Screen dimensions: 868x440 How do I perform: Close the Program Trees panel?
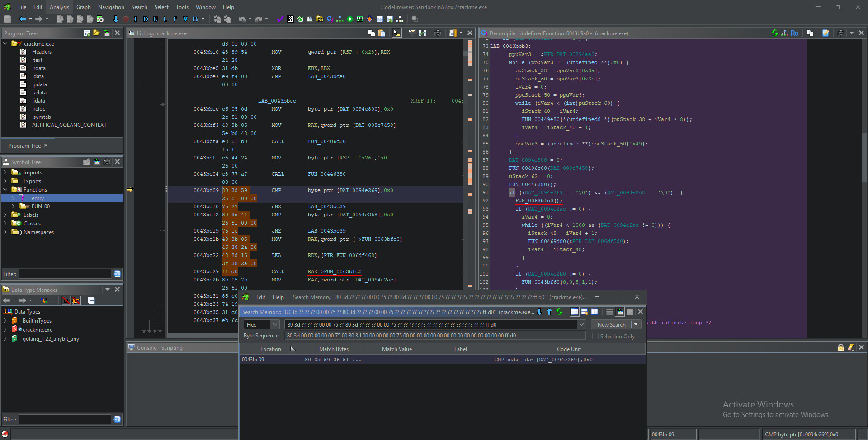[x=117, y=33]
